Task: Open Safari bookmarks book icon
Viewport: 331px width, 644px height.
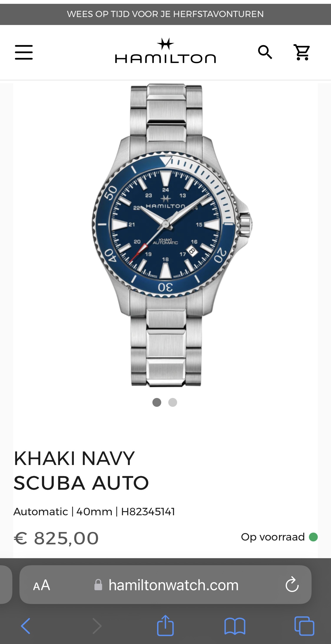Action: (x=234, y=626)
